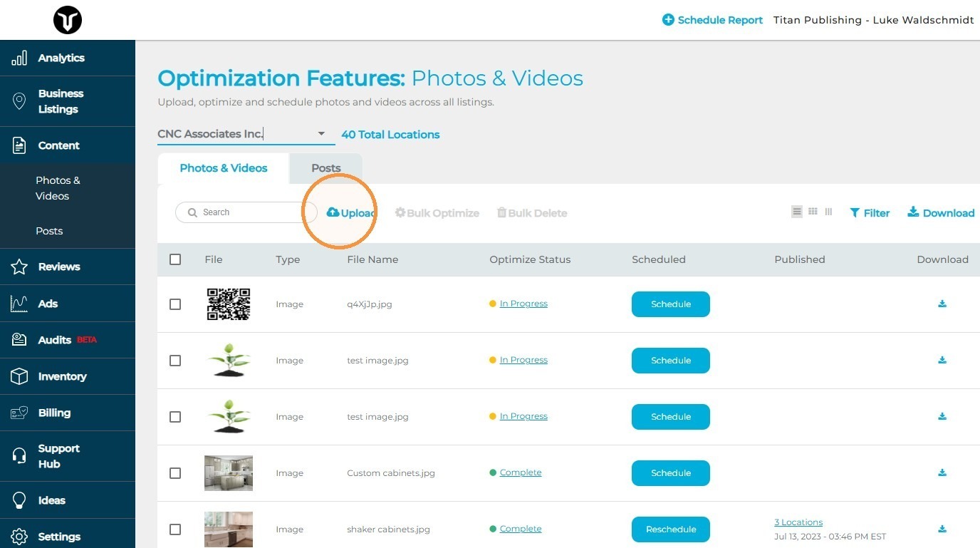Click the Bulk Optimize button

tap(437, 212)
